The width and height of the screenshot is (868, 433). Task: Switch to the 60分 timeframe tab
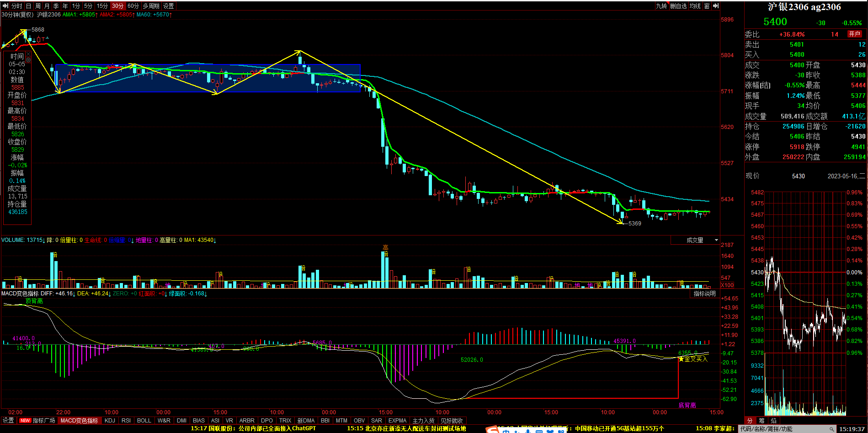click(133, 6)
